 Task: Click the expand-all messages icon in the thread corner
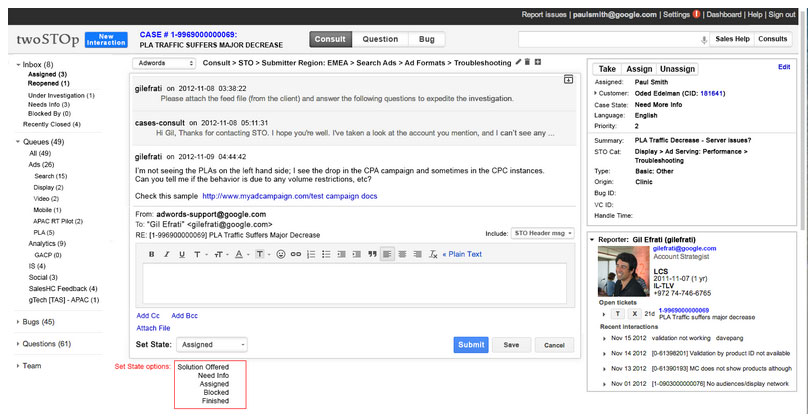tap(568, 79)
